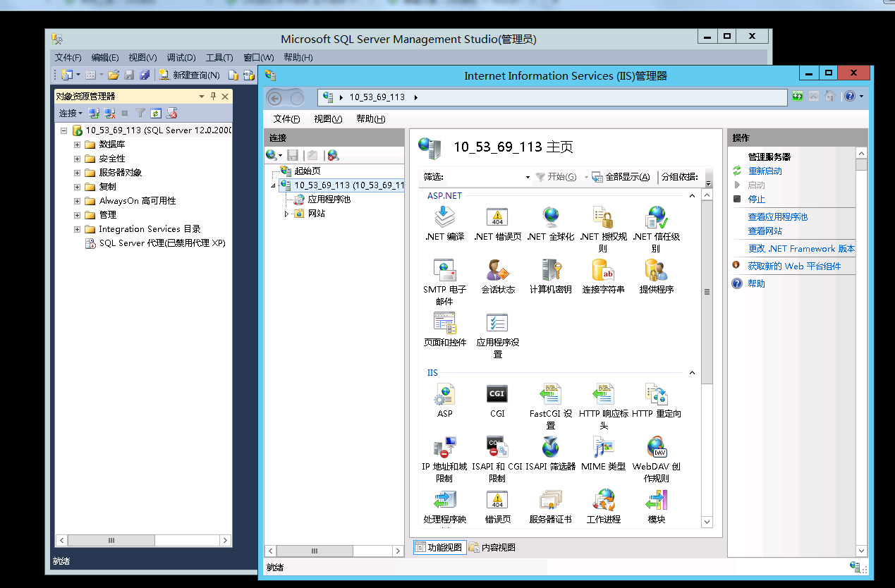Click the 新建查询 toolbar button in SSMS
The image size is (895, 588).
pos(189,75)
